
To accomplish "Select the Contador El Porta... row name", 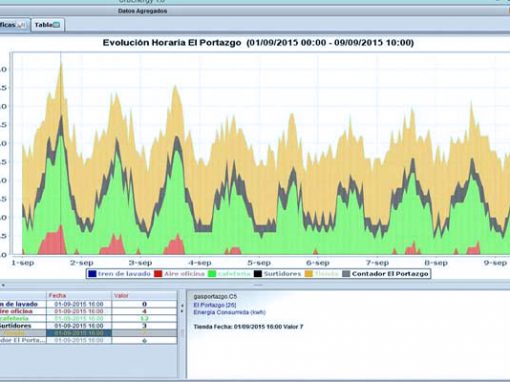I will click(23, 340).
